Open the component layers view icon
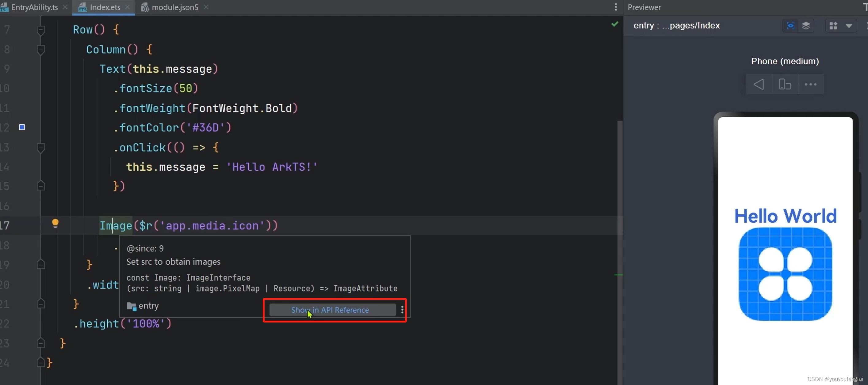Screen dimensions: 868x385 tap(806, 26)
